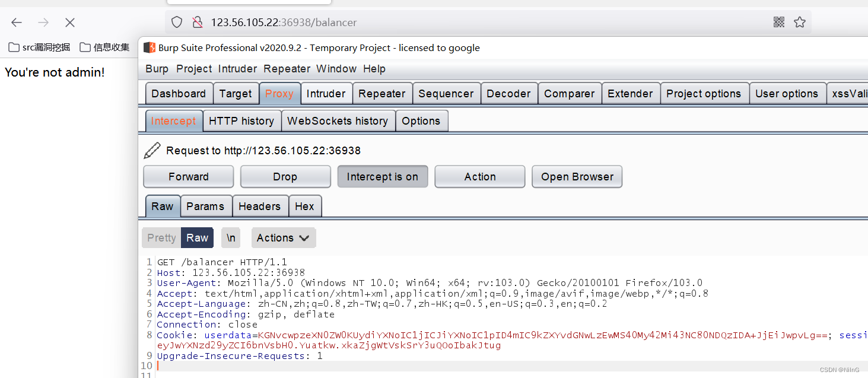The height and width of the screenshot is (378, 868).
Task: Click the browser back arrow
Action: (17, 23)
